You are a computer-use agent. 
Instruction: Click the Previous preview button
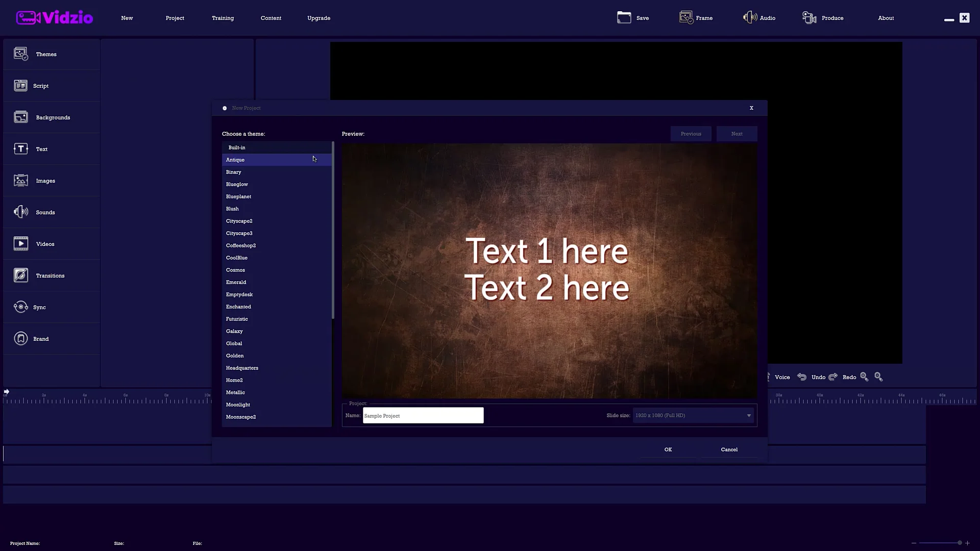pyautogui.click(x=691, y=134)
